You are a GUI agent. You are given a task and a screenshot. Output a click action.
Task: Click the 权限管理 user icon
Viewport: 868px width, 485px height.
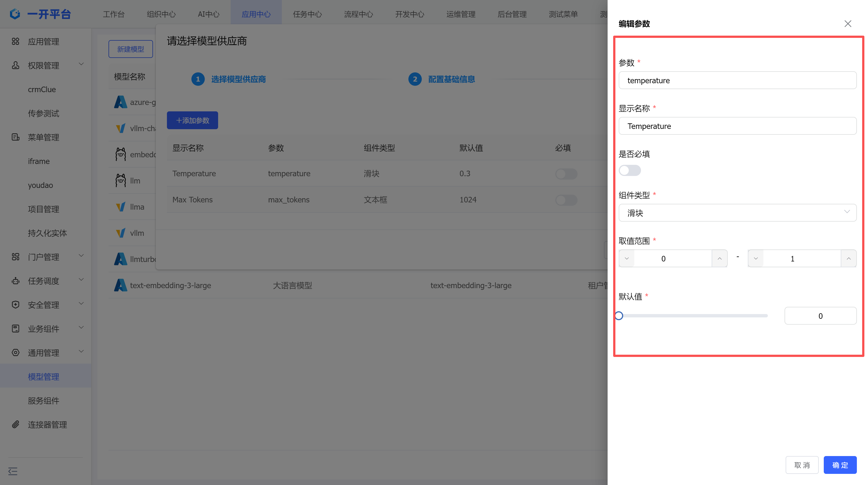click(x=16, y=65)
